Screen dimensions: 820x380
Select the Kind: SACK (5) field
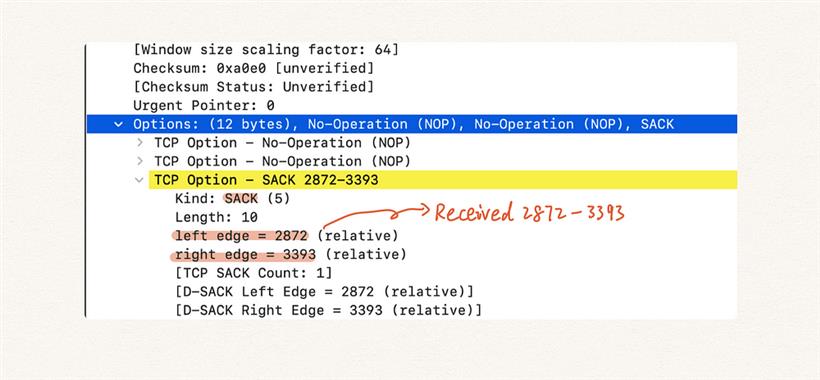coord(232,199)
